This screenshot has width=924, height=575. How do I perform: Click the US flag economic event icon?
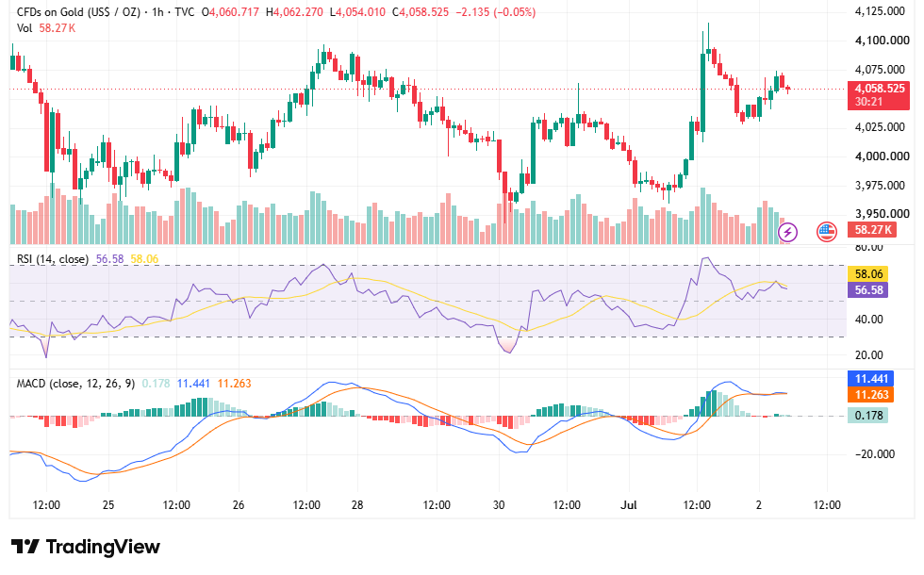click(x=827, y=232)
